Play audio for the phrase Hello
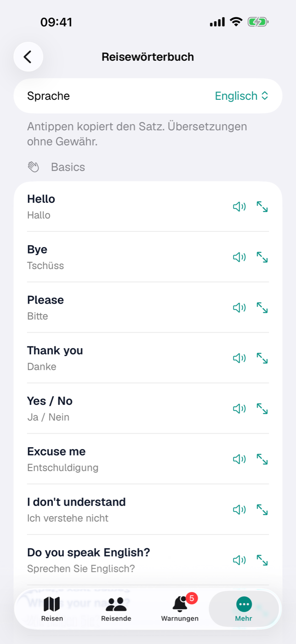 click(239, 207)
